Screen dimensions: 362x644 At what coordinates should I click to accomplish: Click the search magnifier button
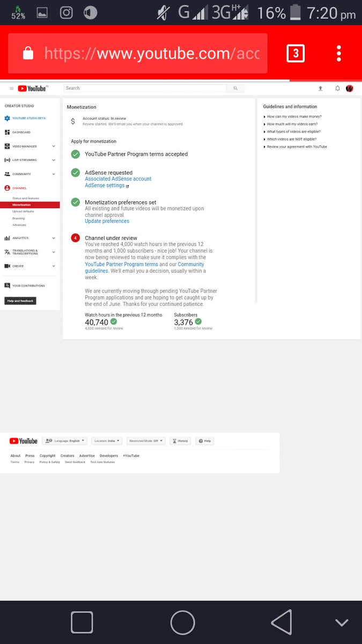click(x=235, y=88)
